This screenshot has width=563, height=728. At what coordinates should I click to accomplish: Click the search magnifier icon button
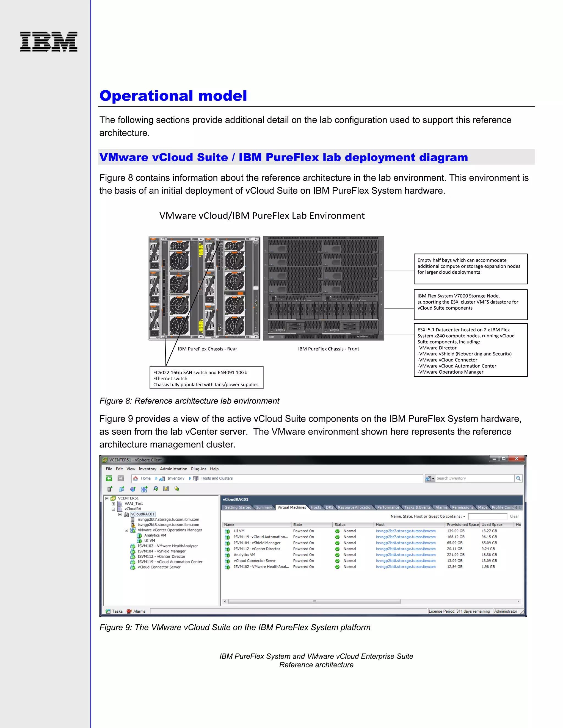pyautogui.click(x=518, y=478)
